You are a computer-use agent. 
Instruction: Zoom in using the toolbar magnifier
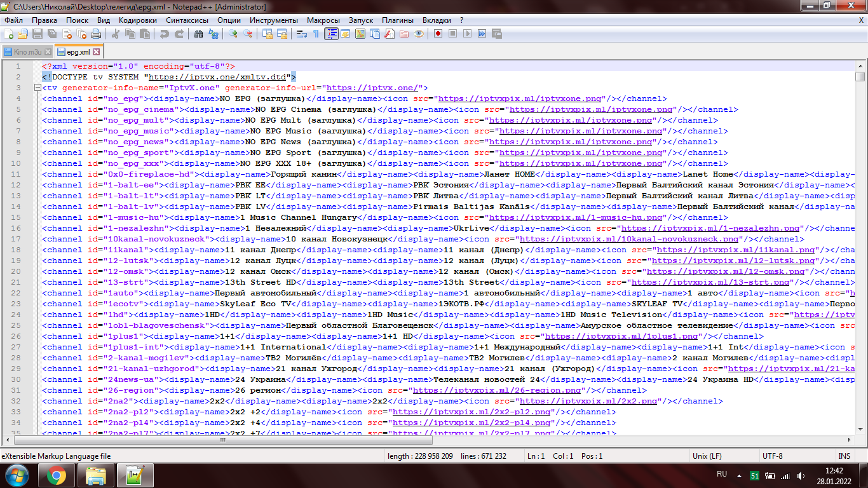(x=234, y=34)
